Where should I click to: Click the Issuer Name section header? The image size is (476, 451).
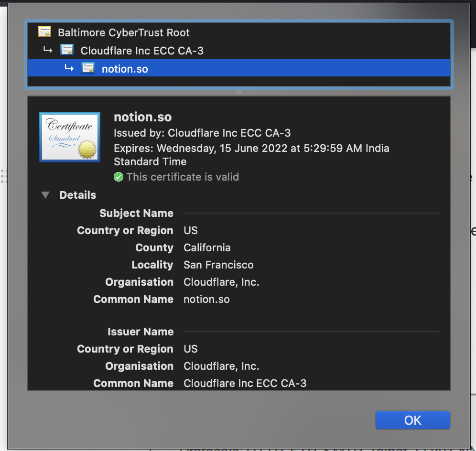click(x=141, y=332)
